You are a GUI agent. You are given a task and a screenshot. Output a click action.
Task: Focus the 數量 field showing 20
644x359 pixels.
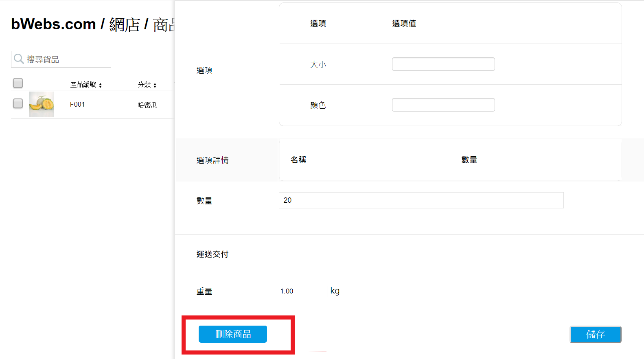click(x=421, y=200)
